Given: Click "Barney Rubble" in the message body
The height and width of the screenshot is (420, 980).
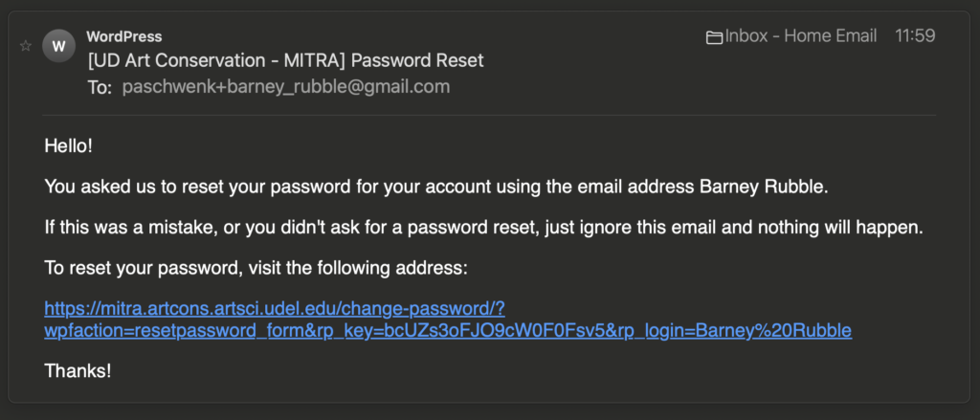Looking at the screenshot, I should pos(773,186).
